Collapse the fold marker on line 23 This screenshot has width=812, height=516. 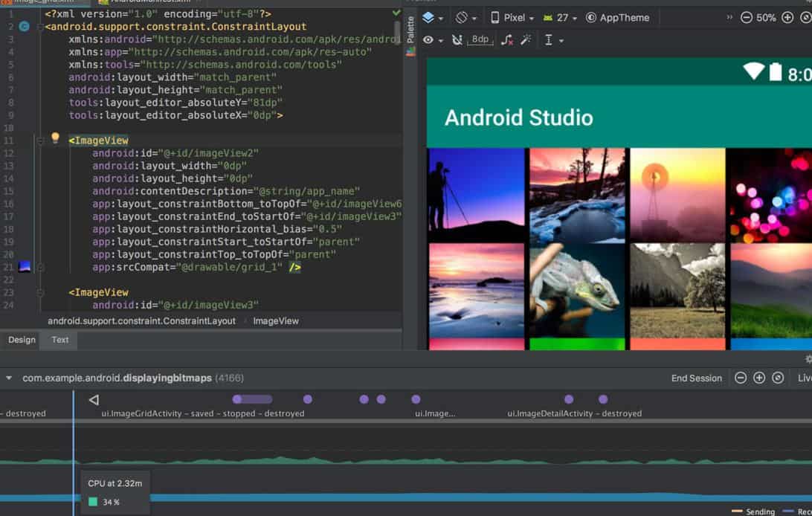tap(40, 292)
